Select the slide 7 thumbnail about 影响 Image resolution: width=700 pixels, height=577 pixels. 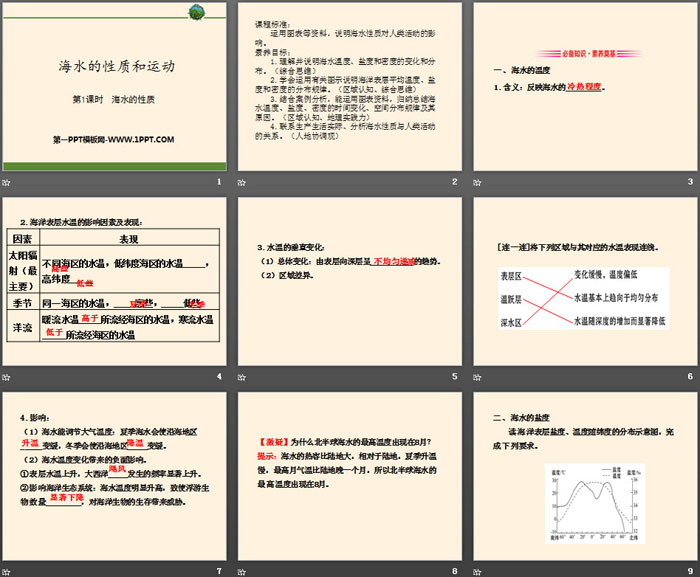tap(115, 476)
